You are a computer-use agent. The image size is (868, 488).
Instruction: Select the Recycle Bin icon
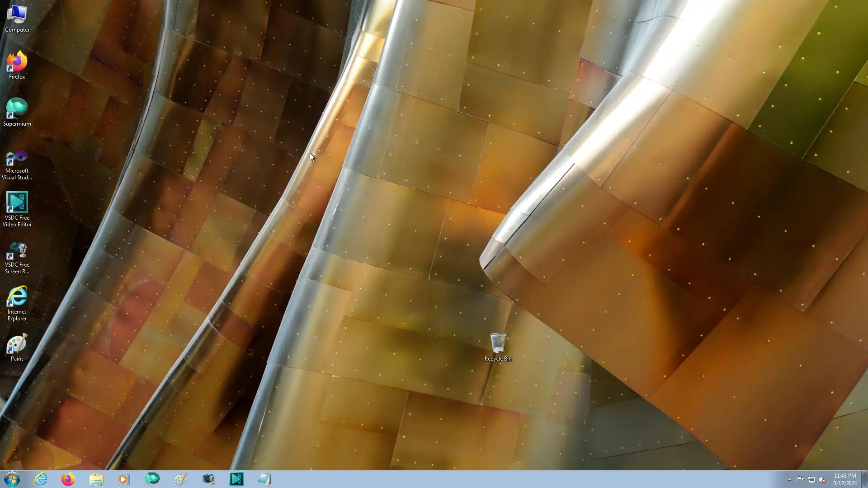(498, 347)
